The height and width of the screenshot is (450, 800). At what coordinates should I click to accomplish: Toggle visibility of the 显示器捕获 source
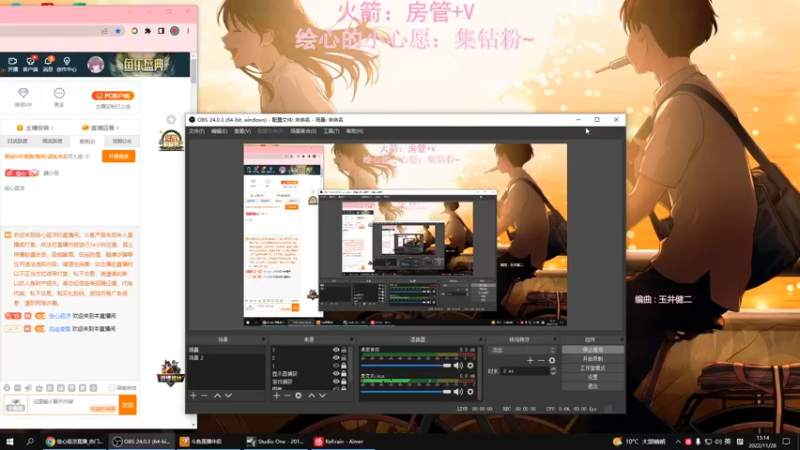336,373
